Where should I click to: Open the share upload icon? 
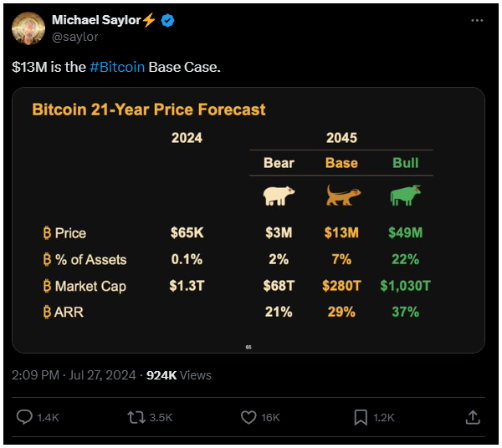pos(473,417)
